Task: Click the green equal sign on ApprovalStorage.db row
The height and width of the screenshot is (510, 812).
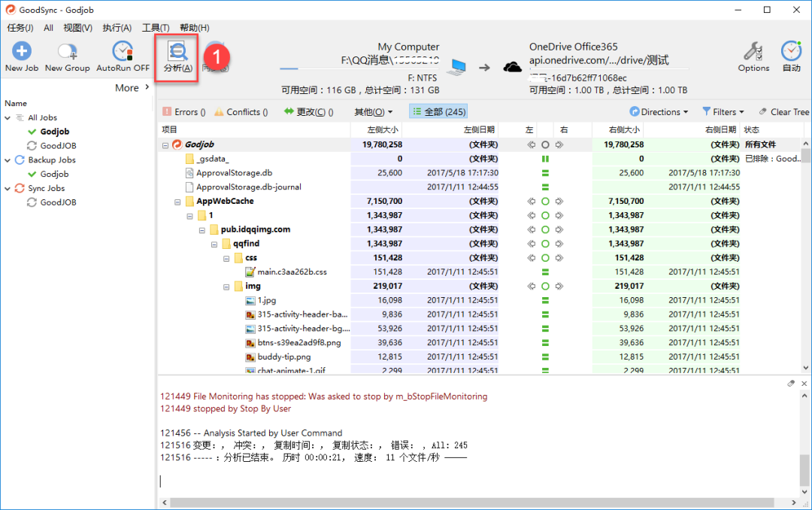Action: pyautogui.click(x=545, y=172)
